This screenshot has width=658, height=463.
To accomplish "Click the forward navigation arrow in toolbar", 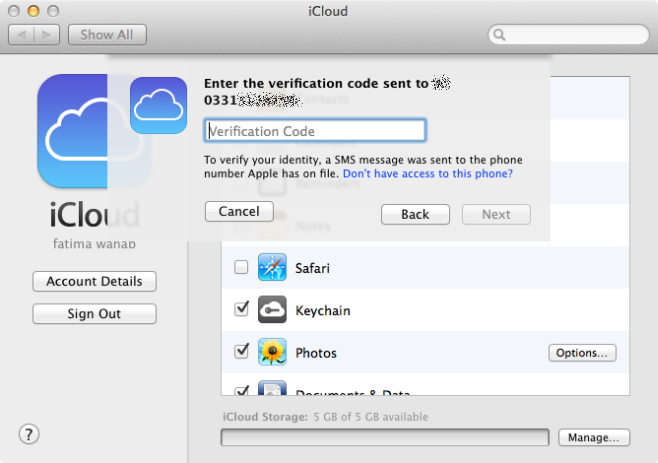I will coord(46,35).
